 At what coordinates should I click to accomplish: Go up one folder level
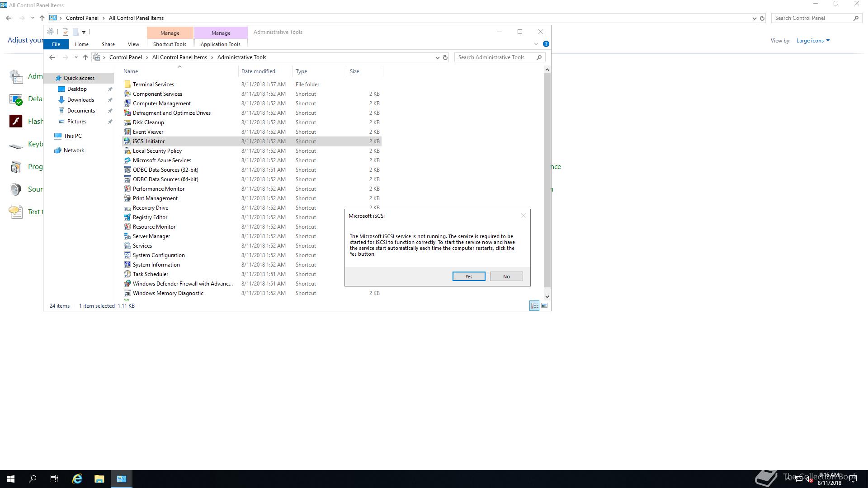[85, 57]
